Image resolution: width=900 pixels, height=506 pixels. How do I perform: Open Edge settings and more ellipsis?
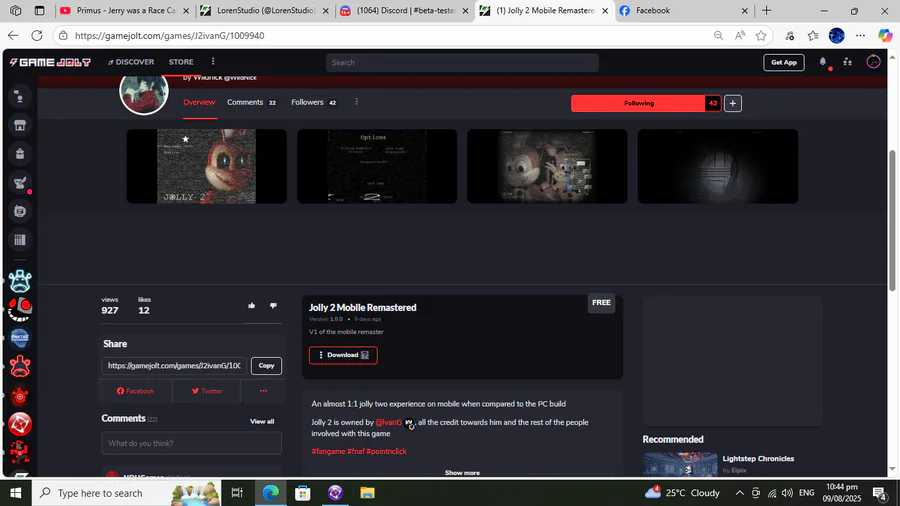point(860,36)
